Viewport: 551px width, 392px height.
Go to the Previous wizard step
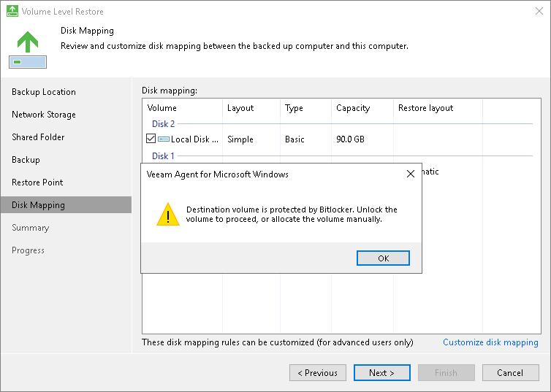coord(318,373)
